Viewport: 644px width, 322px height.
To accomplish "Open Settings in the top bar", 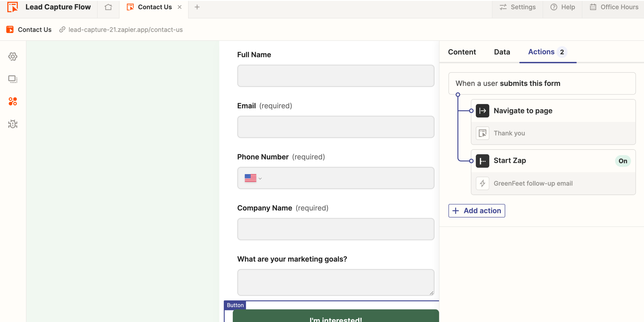I will click(x=518, y=7).
